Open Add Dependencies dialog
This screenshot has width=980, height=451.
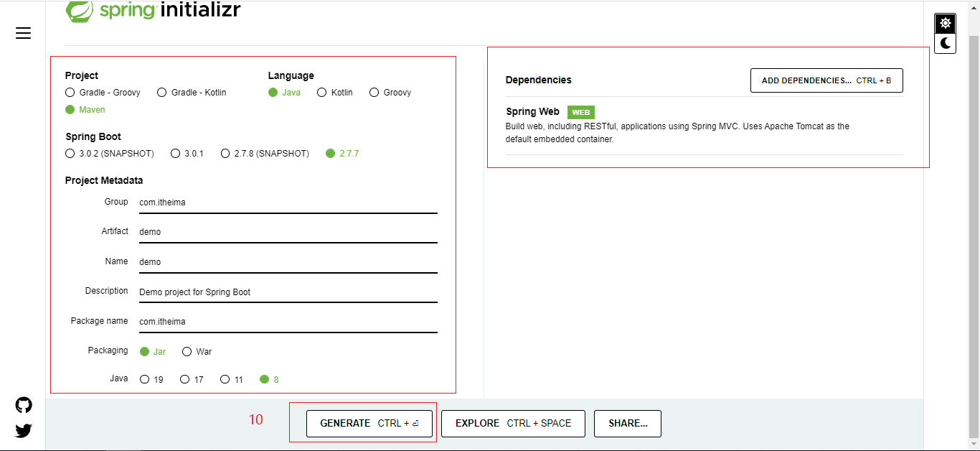[826, 80]
